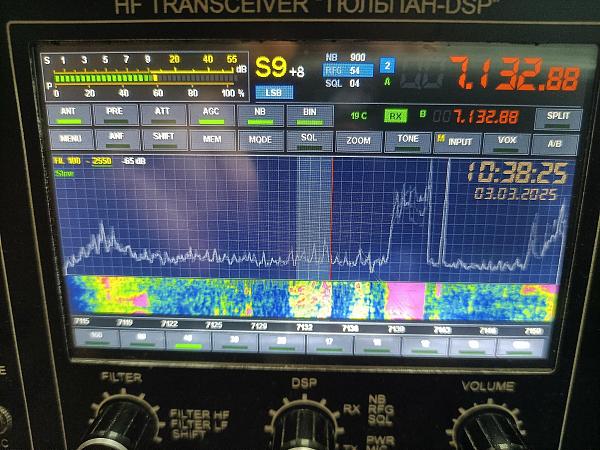Tap the 7132 frequency scale label
This screenshot has width=600, height=450.
tap(305, 327)
